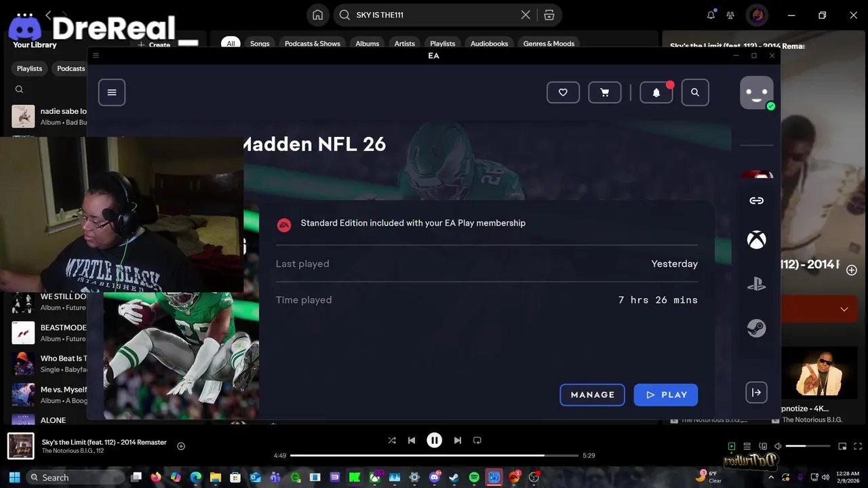Viewport: 868px width, 488px height.
Task: Open Steam from the taskbar
Action: [454, 477]
